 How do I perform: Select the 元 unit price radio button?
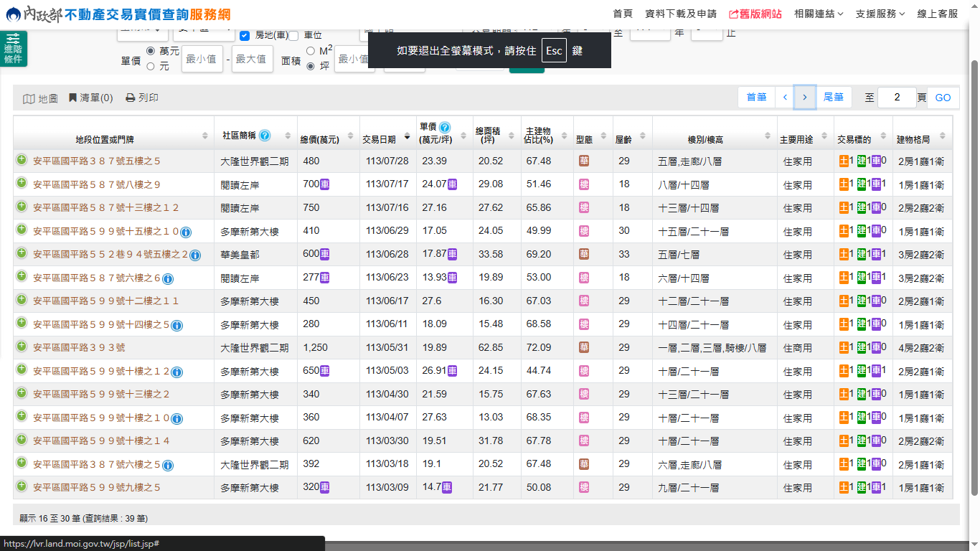click(151, 66)
